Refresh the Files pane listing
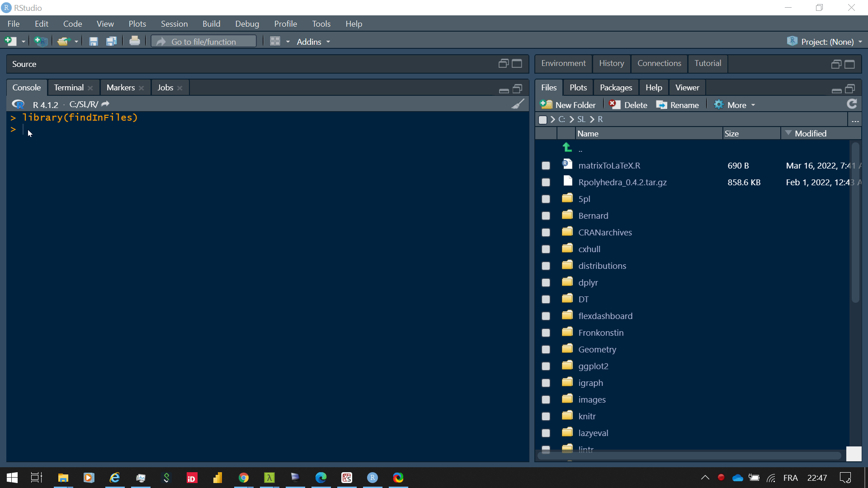This screenshot has width=868, height=488. [852, 104]
